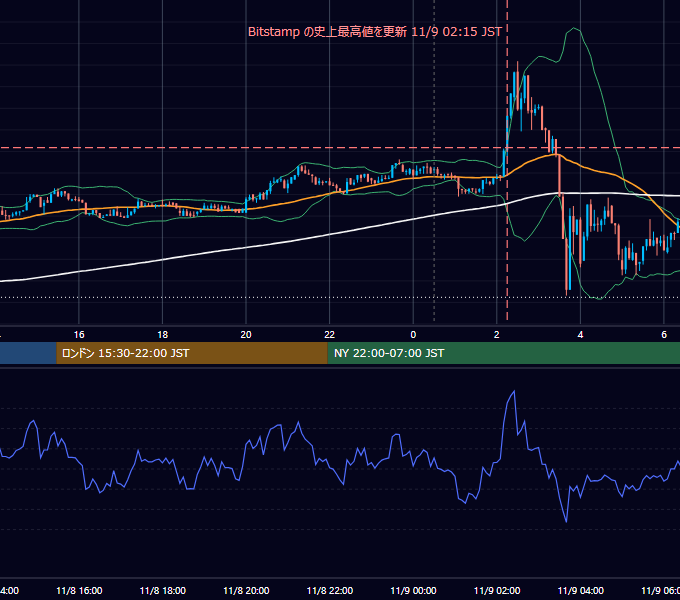Click the 11/9 00:00 date label
This screenshot has height=600, width=680.
413,590
